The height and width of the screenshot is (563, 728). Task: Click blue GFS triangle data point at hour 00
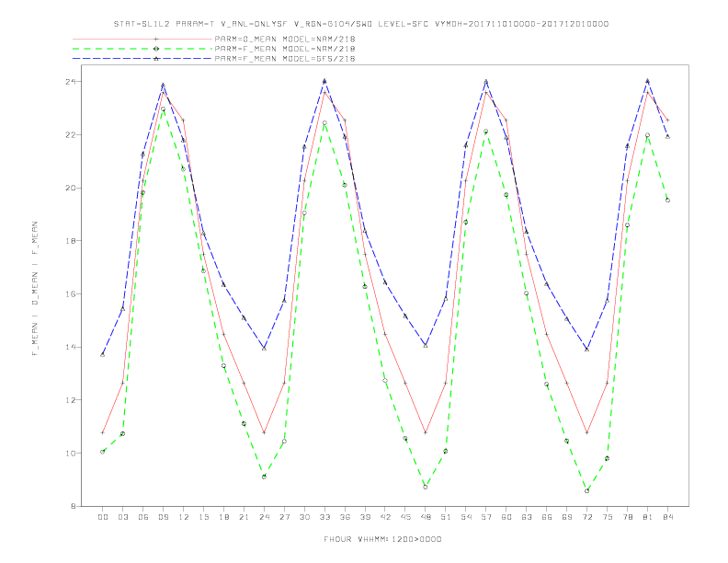point(103,354)
